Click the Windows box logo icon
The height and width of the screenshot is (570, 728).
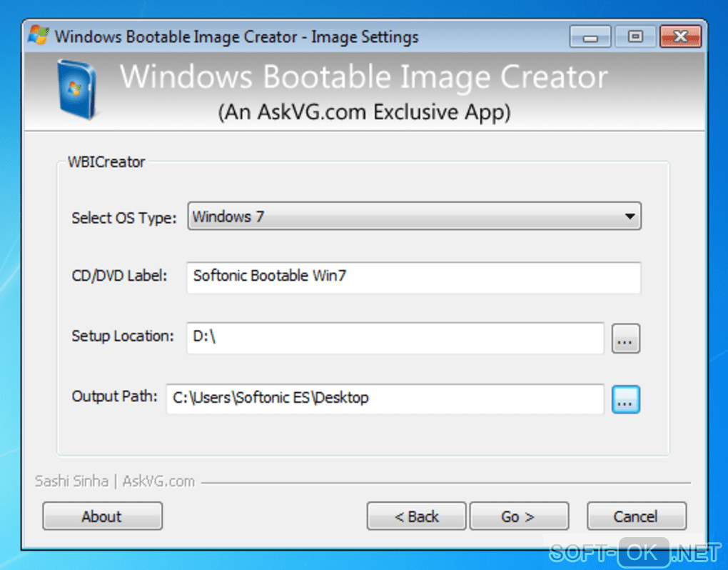click(x=76, y=89)
